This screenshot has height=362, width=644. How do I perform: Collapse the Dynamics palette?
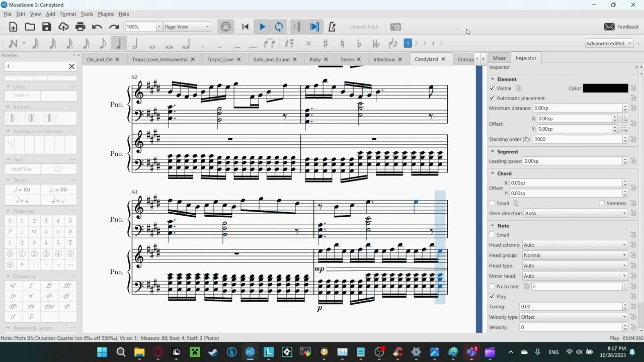(x=8, y=277)
